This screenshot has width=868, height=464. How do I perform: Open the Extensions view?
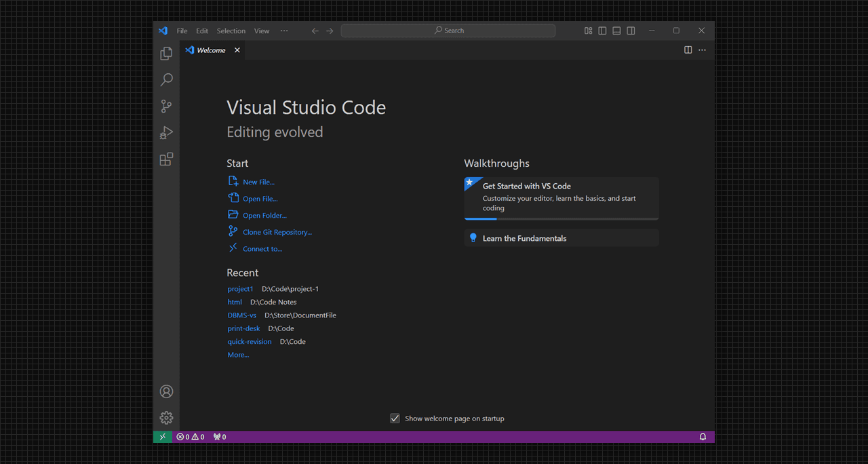(166, 159)
